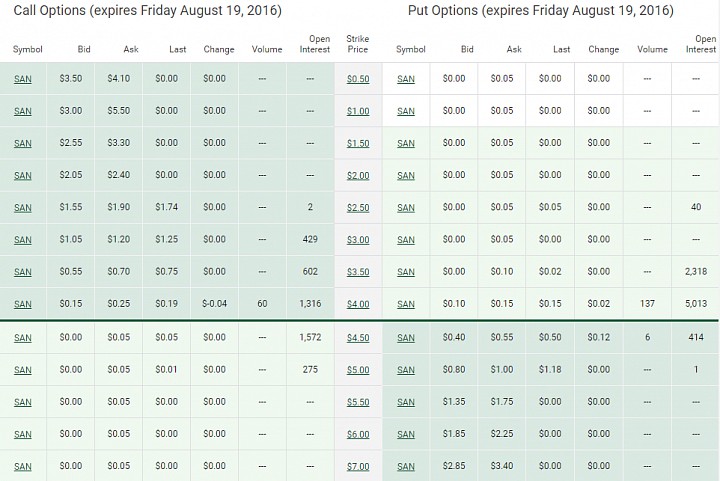Open the $0.50 strike price link
Screen dimensions: 720x481
[x=358, y=79]
